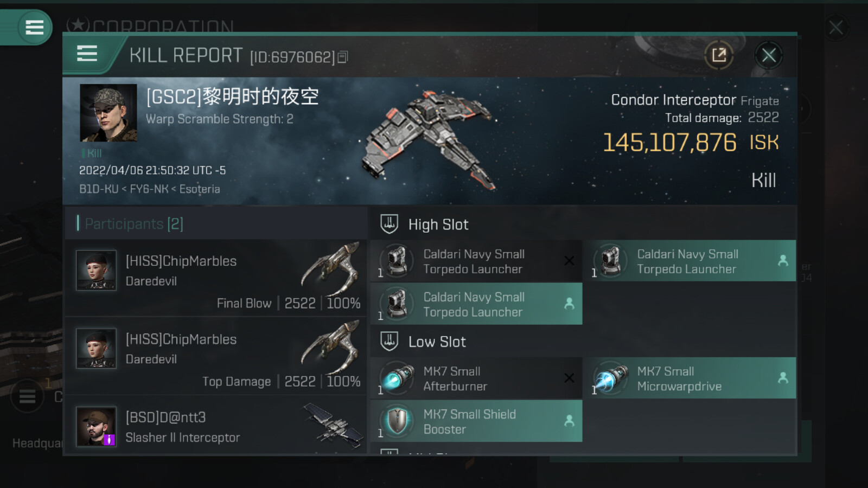Copy the kill report ID
The image size is (868, 488).
[343, 57]
